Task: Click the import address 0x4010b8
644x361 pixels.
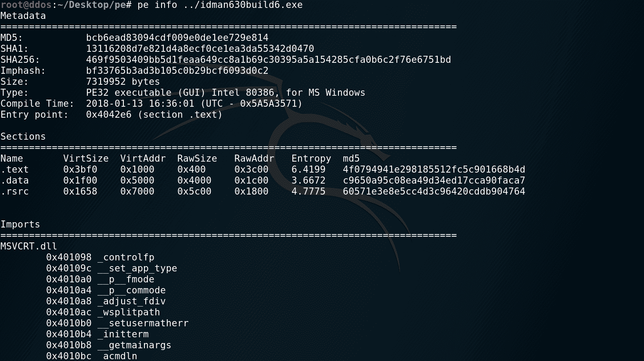Action: 69,345
